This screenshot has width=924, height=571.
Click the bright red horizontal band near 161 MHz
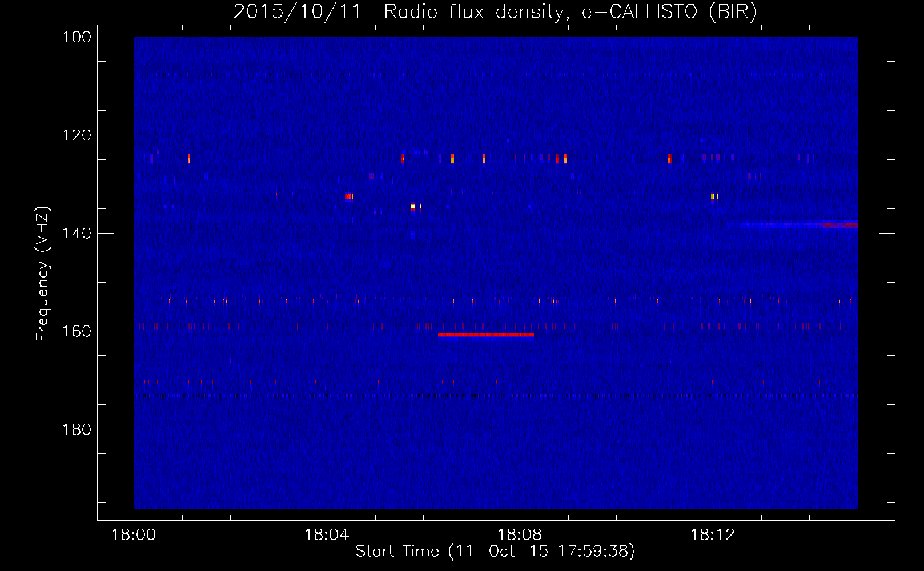pos(486,335)
